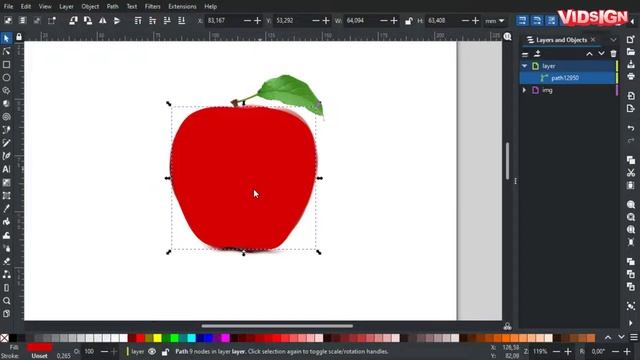Open the Extensions menu
Viewport: 640px width, 360px height.
[x=182, y=7]
